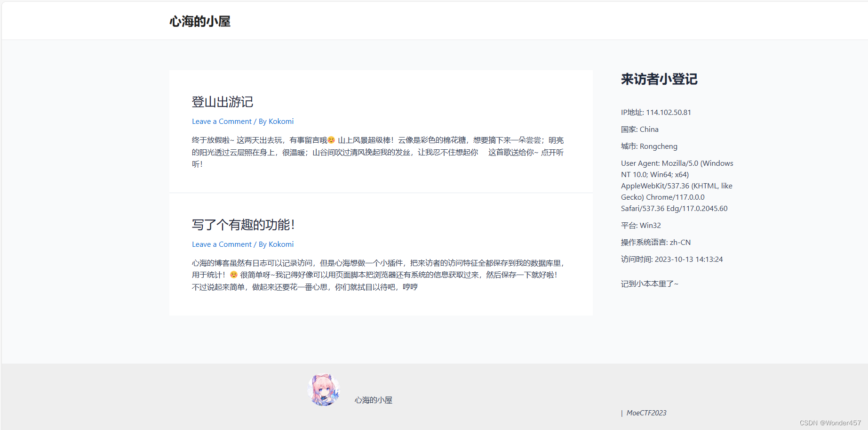
Task: Click the 心海的小屋 site title in header
Action: pos(200,21)
